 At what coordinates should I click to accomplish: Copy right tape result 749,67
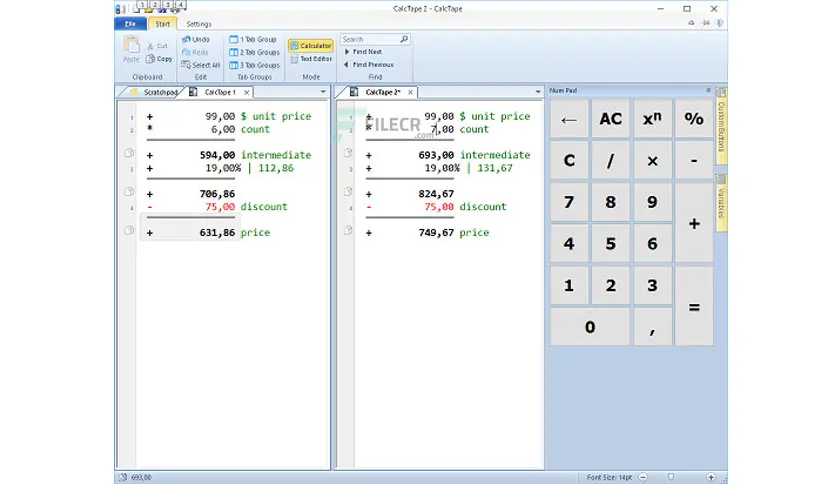[348, 231]
